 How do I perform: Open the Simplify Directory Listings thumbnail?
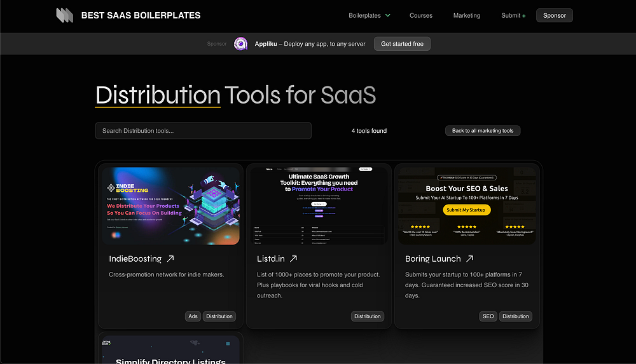pyautogui.click(x=170, y=350)
